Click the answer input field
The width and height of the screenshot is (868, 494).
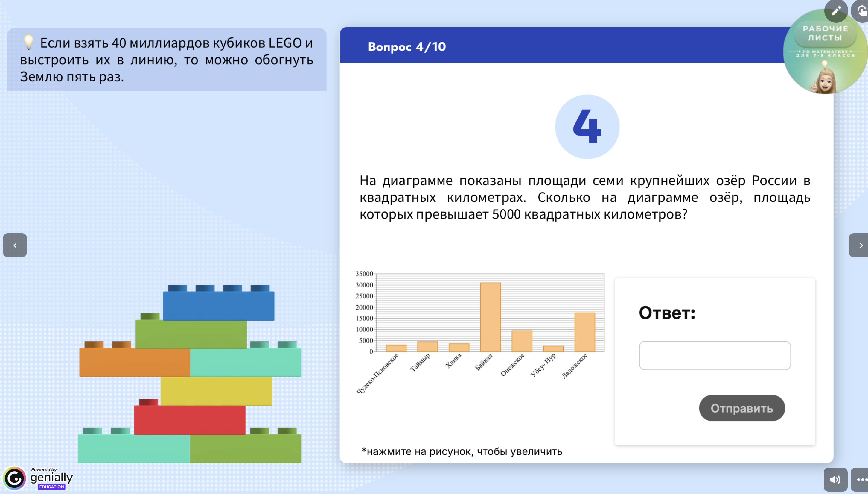click(x=715, y=356)
